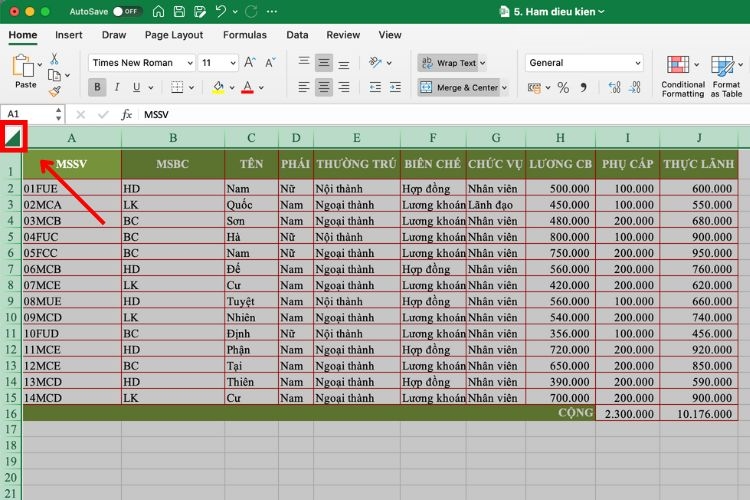
Task: Click the Paste clipboard icon
Action: pyautogui.click(x=23, y=66)
